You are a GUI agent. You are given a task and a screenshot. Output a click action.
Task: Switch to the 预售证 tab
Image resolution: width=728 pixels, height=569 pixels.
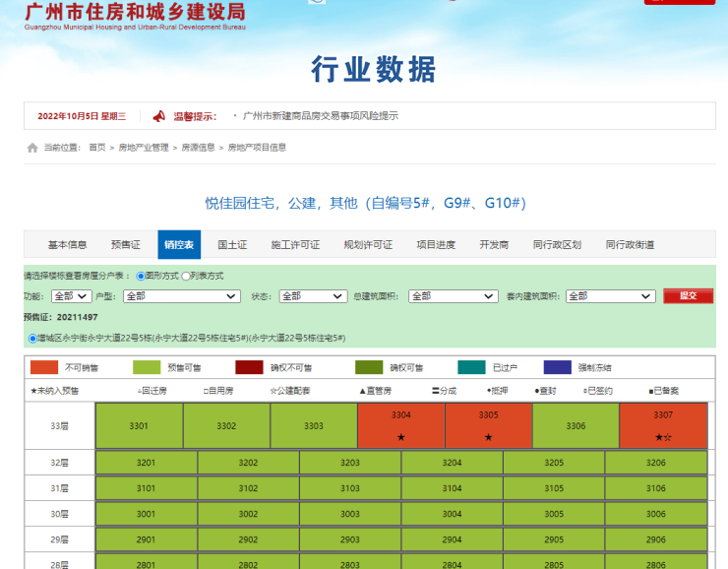pyautogui.click(x=126, y=245)
